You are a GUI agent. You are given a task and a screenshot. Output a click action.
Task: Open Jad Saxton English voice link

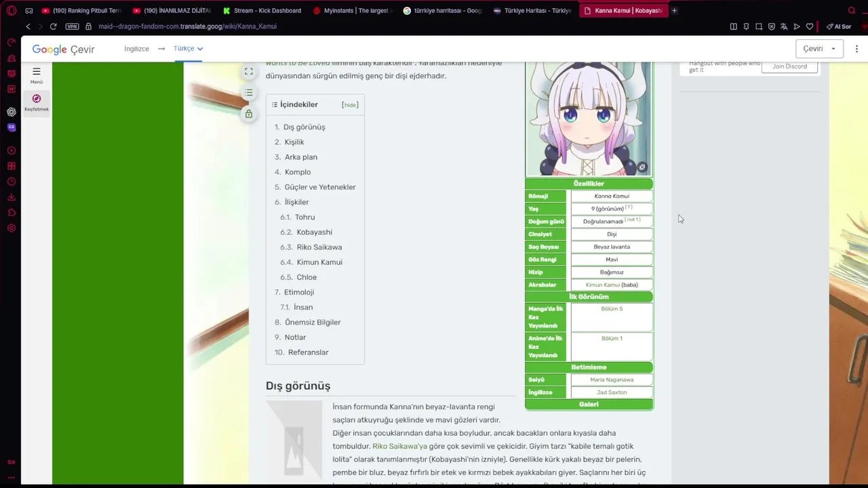click(x=612, y=392)
